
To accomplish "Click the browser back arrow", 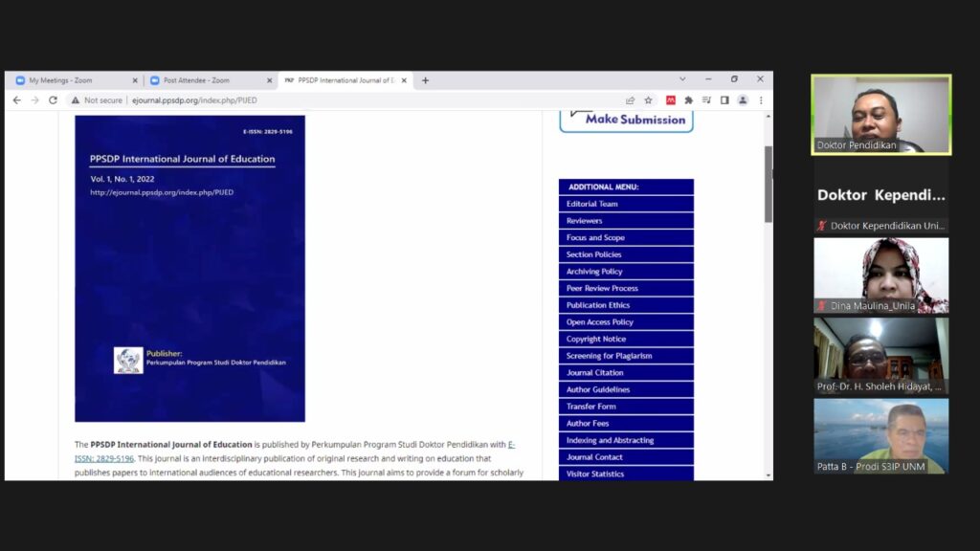I will (x=16, y=100).
